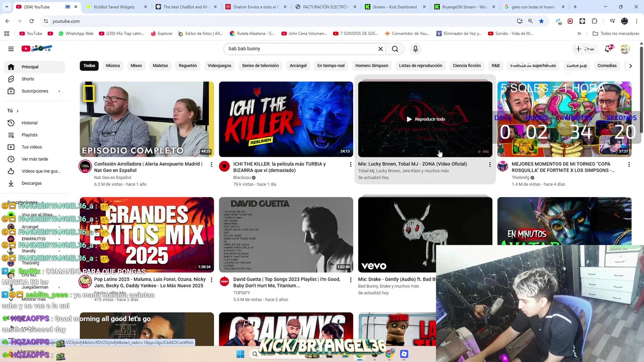Open Ver más tarde list
Image resolution: width=644 pixels, height=362 pixels.
pyautogui.click(x=33, y=159)
